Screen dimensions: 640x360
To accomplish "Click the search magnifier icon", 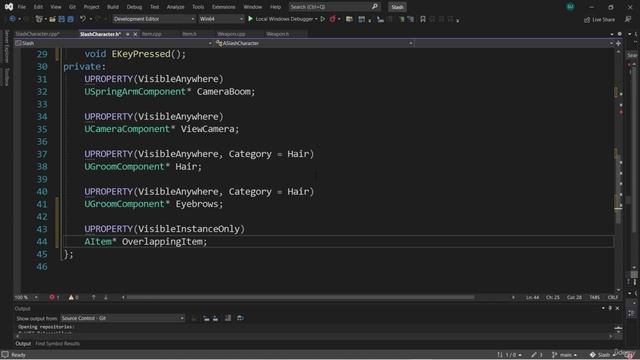I will click(375, 7).
